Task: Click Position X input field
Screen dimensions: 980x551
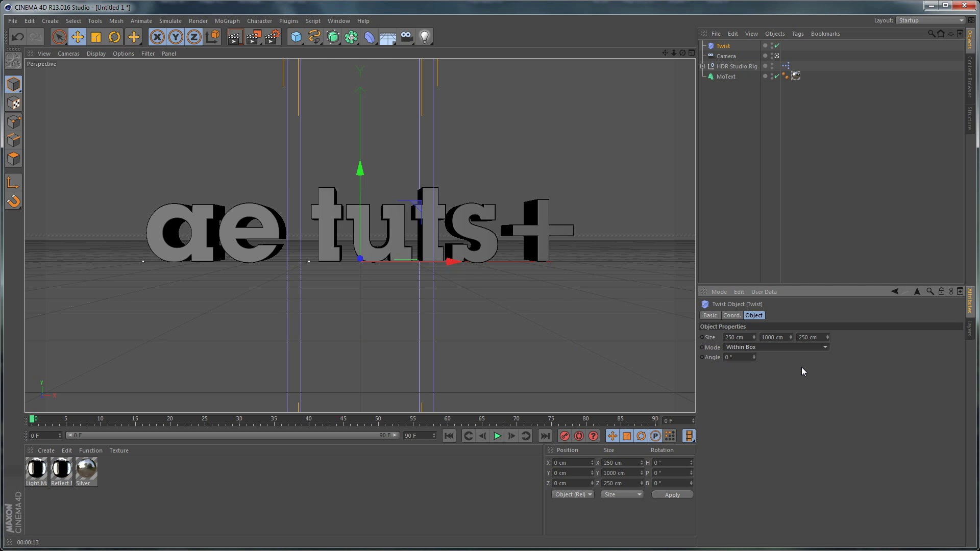Action: (573, 463)
